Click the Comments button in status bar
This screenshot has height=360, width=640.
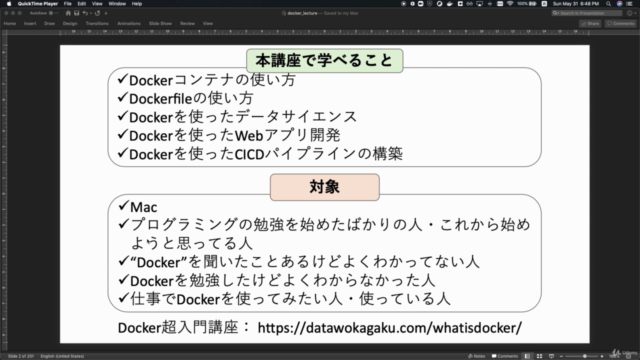pyautogui.click(x=505, y=356)
